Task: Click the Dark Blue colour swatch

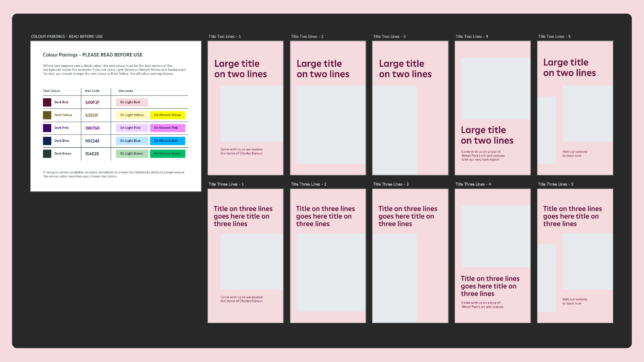Action: tap(47, 141)
